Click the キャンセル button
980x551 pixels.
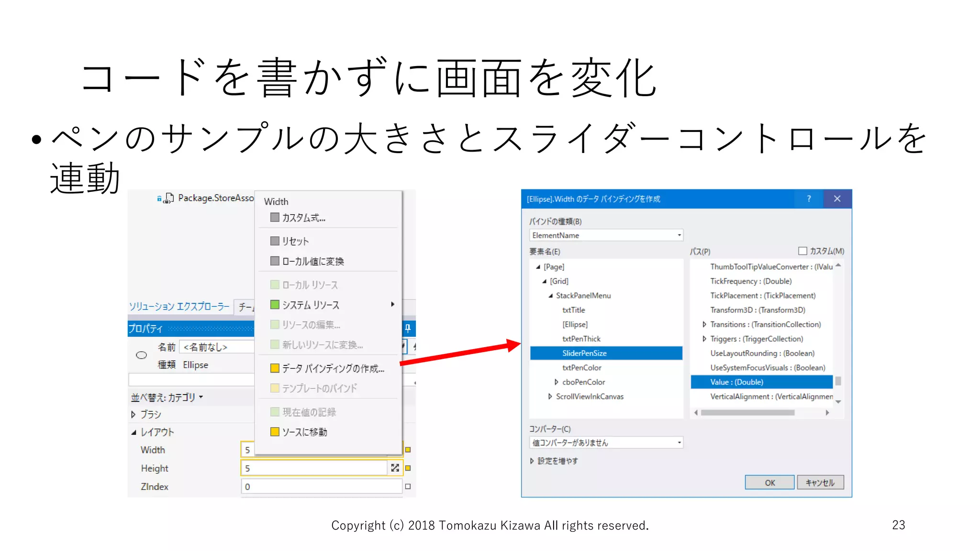tap(820, 482)
